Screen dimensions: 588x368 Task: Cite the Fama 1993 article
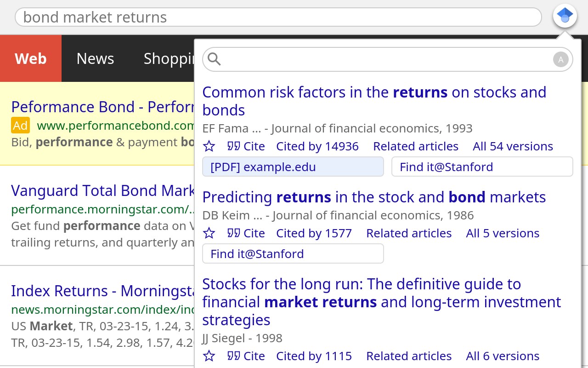(246, 146)
